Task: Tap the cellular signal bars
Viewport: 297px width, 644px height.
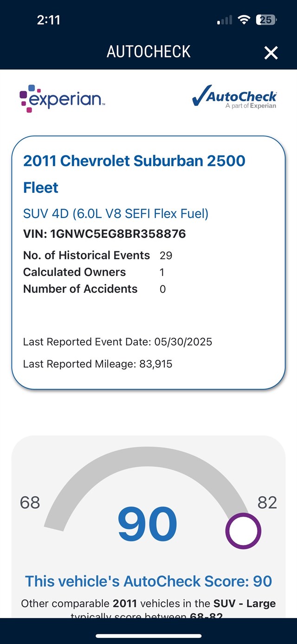Action: click(x=225, y=20)
